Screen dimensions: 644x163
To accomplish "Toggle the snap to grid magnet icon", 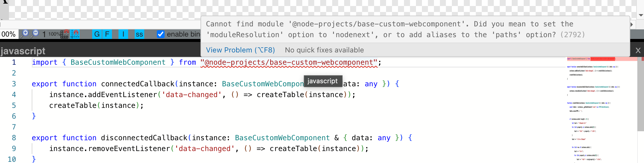I will [65, 34].
